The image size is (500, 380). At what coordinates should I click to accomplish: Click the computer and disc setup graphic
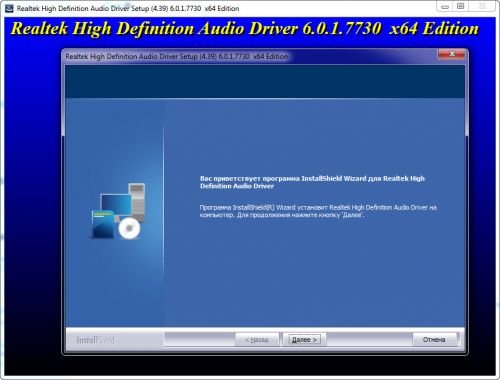coord(118,211)
